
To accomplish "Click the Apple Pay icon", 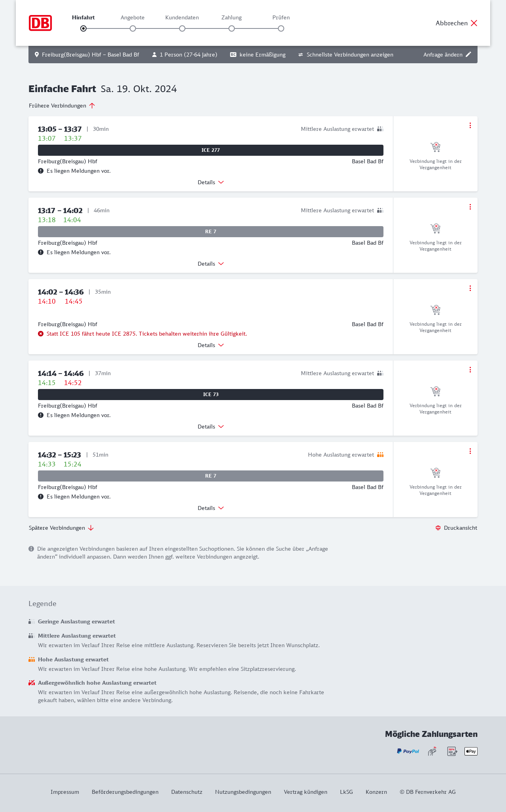I will 471,751.
